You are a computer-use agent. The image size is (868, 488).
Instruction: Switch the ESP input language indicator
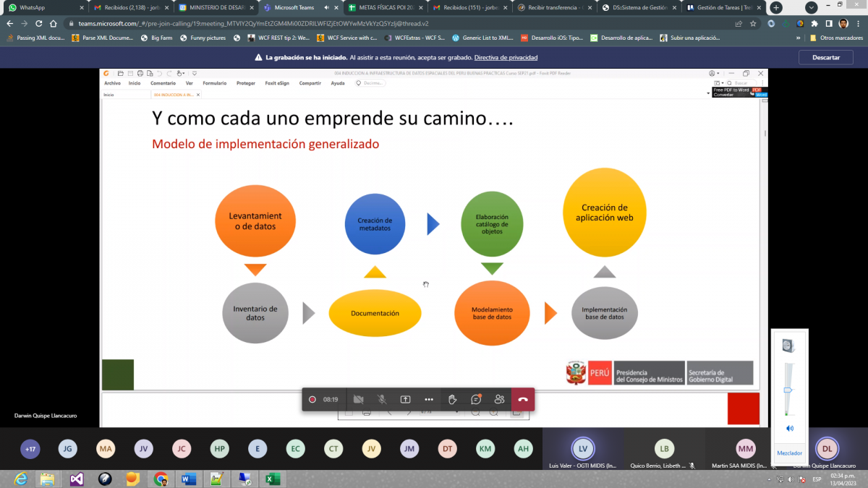click(817, 479)
